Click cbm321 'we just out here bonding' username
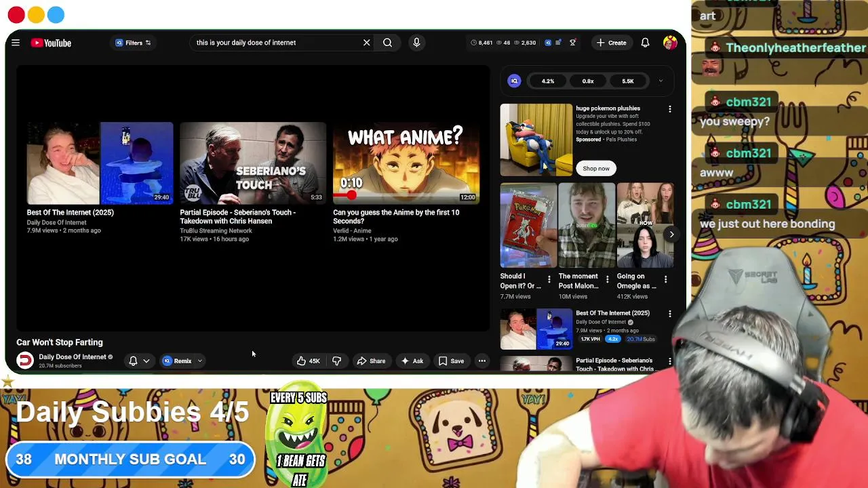This screenshot has height=488, width=868. coord(748,204)
